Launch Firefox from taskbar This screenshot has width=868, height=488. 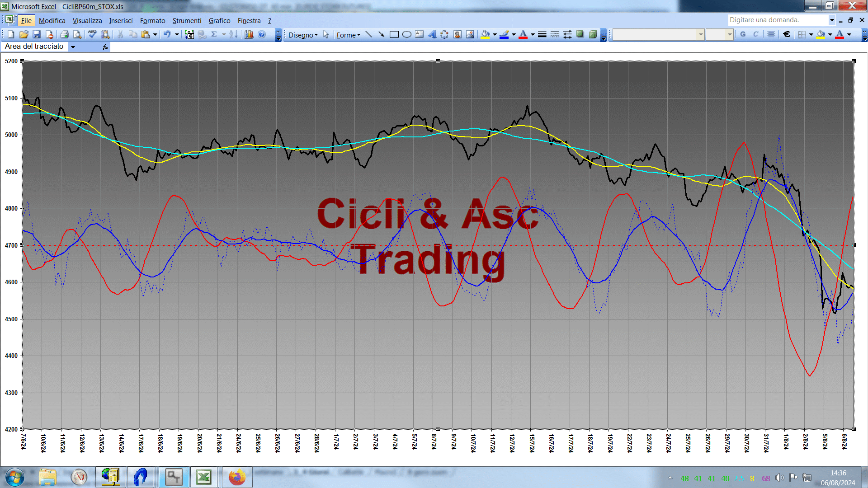237,478
